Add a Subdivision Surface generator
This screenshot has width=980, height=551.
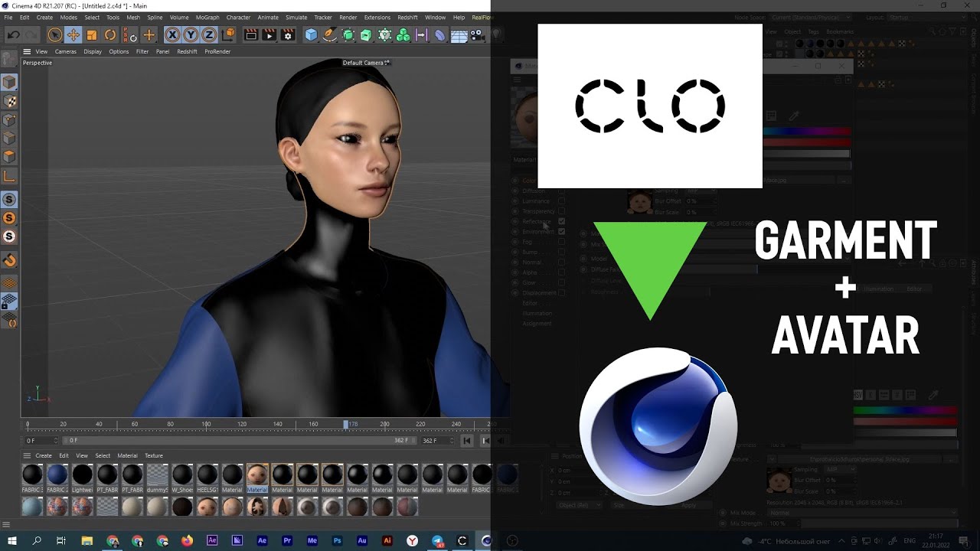[348, 34]
